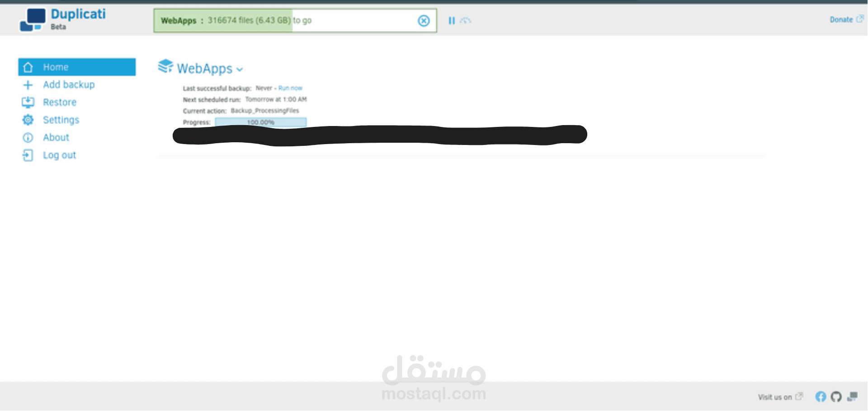
Task: Open the Restore page
Action: tap(60, 102)
